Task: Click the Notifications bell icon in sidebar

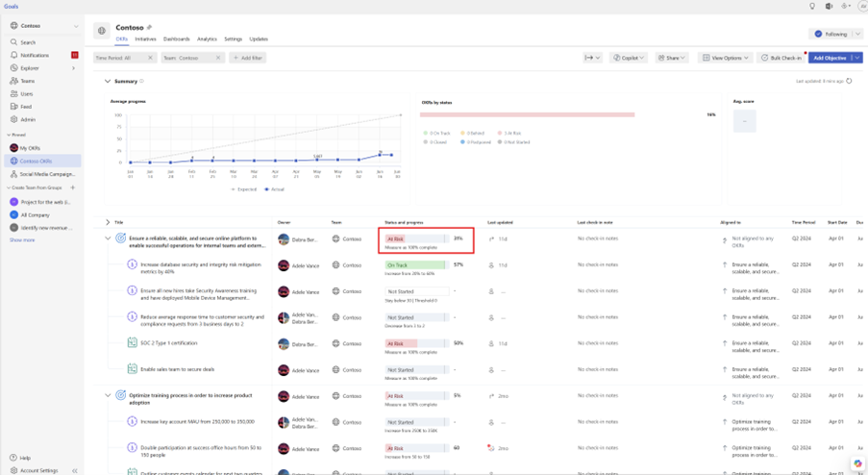Action: coord(13,56)
